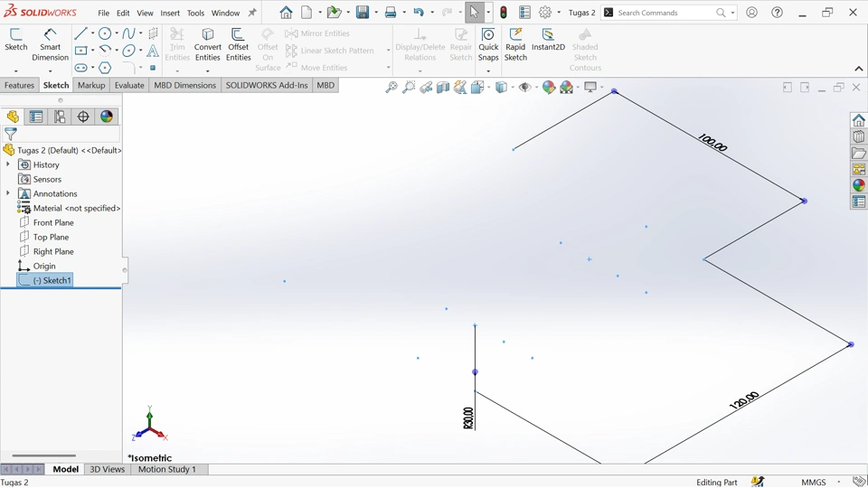Click the Rebuild traffic light icon

pyautogui.click(x=504, y=12)
